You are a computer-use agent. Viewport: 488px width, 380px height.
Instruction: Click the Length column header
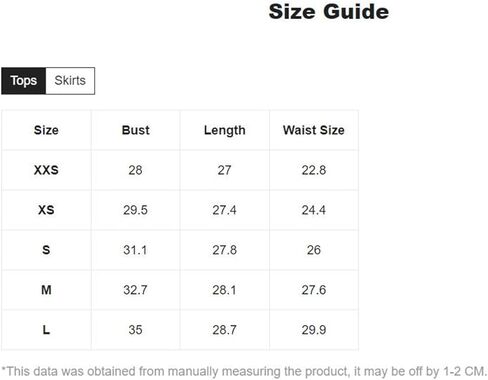[x=225, y=130]
